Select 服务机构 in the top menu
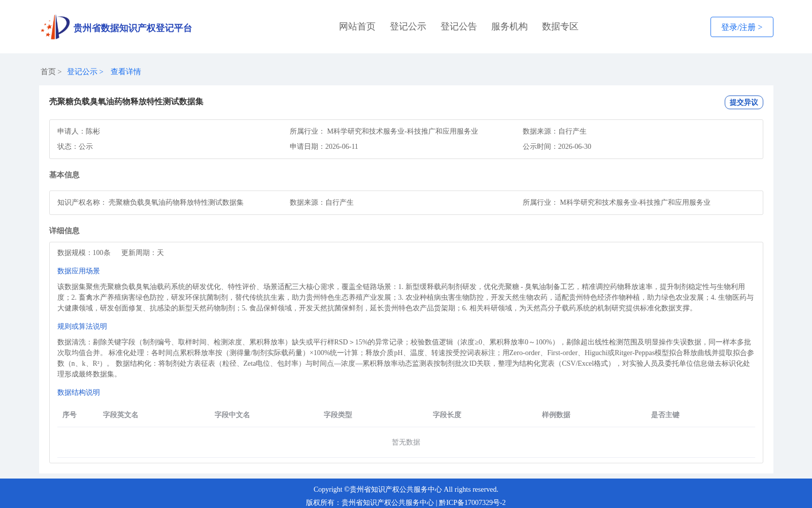The image size is (812, 508). click(x=510, y=26)
